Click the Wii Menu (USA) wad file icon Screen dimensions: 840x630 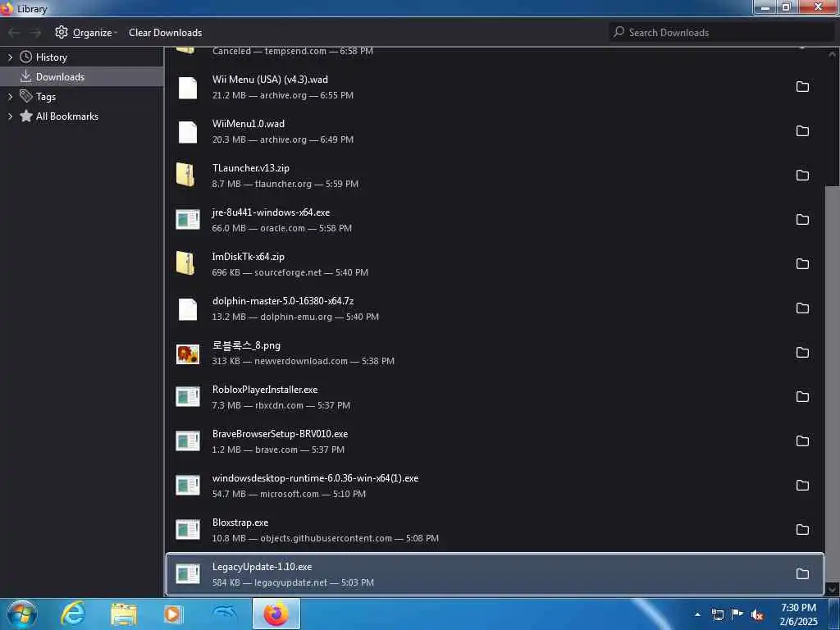pos(188,87)
